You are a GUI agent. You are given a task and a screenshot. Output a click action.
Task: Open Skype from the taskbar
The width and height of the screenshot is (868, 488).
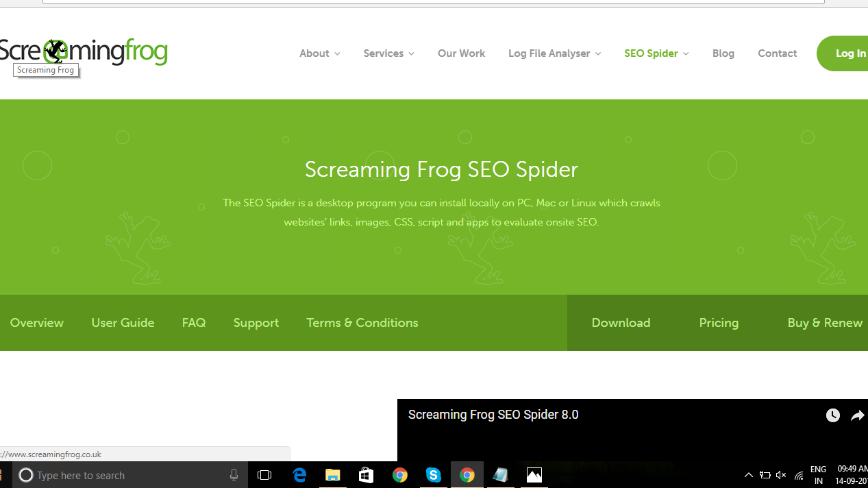pos(434,475)
